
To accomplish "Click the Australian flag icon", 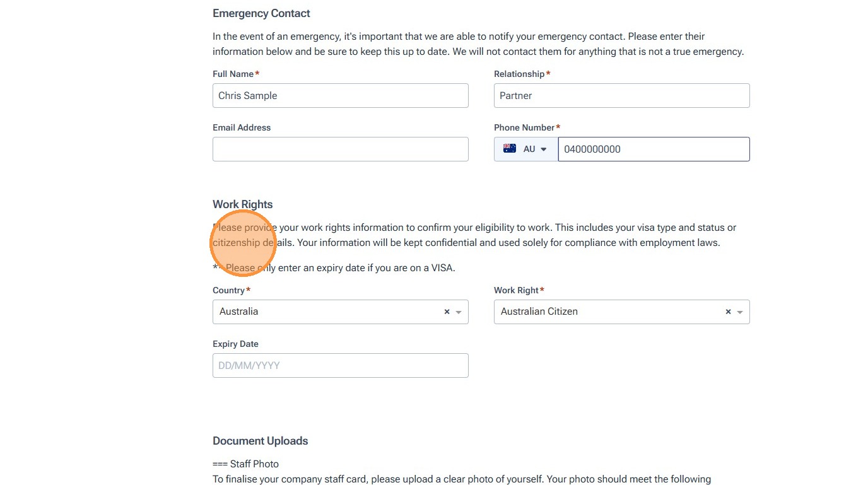I will click(x=509, y=149).
